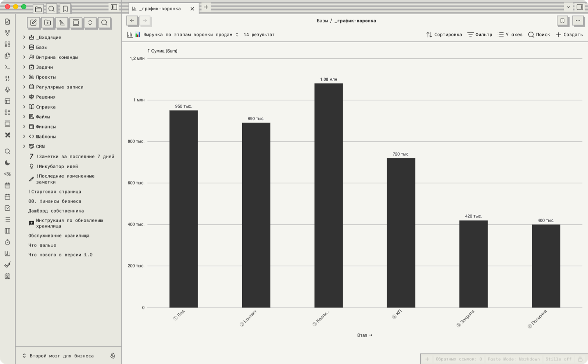Image resolution: width=588 pixels, height=364 pixels.
Task: Open note Дашборд собственника
Action: coord(56,211)
